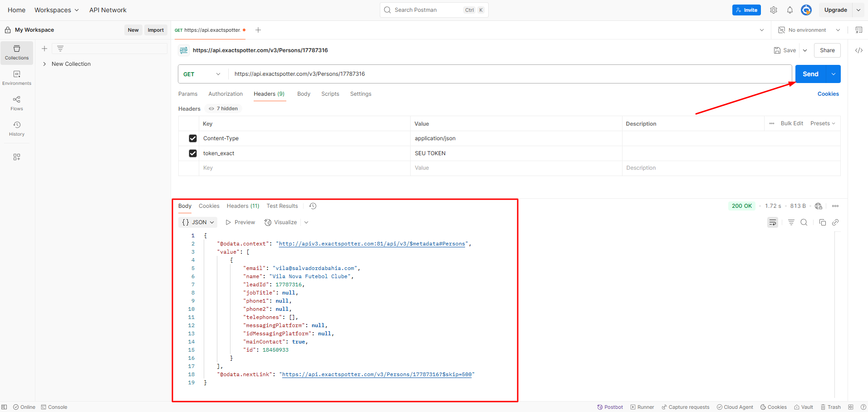Open a new request tab with the plus icon

tap(258, 30)
